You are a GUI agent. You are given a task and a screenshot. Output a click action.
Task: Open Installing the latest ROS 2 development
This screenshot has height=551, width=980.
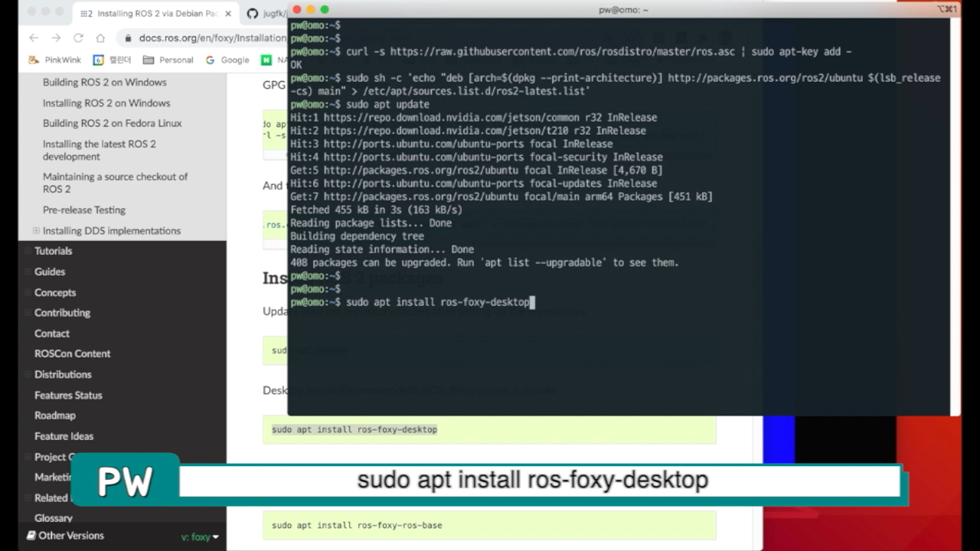(x=100, y=150)
